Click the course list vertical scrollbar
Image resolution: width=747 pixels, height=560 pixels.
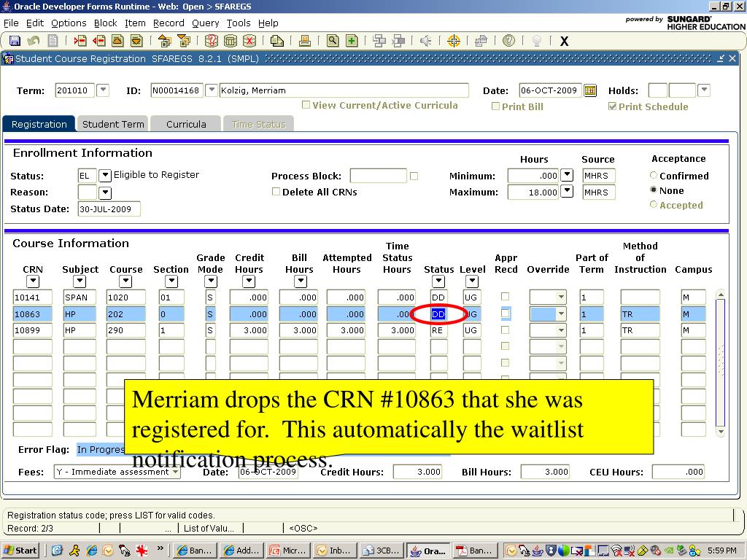click(x=720, y=361)
